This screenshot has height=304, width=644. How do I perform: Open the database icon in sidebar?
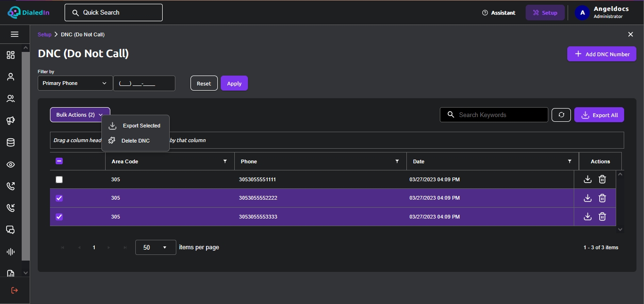click(x=10, y=143)
